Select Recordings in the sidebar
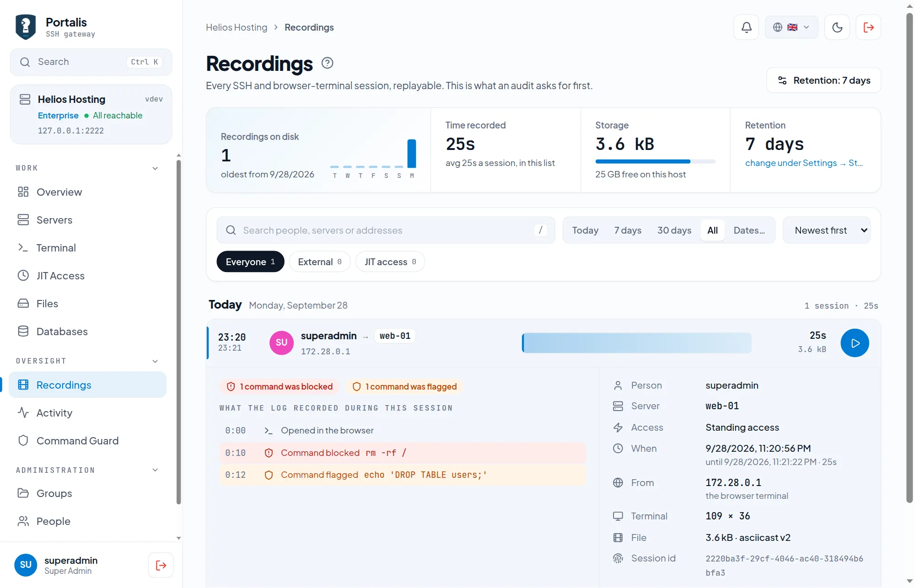This screenshot has height=588, width=915. pos(88,385)
